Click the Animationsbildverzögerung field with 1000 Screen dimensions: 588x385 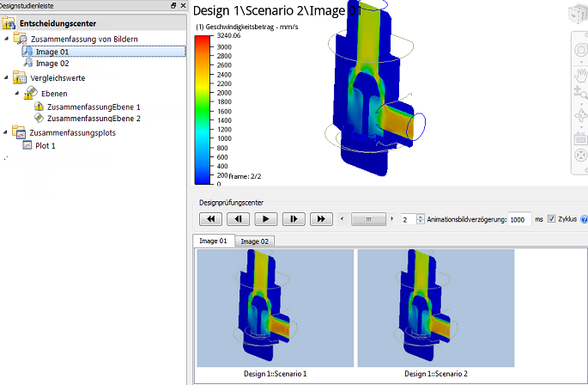[519, 219]
